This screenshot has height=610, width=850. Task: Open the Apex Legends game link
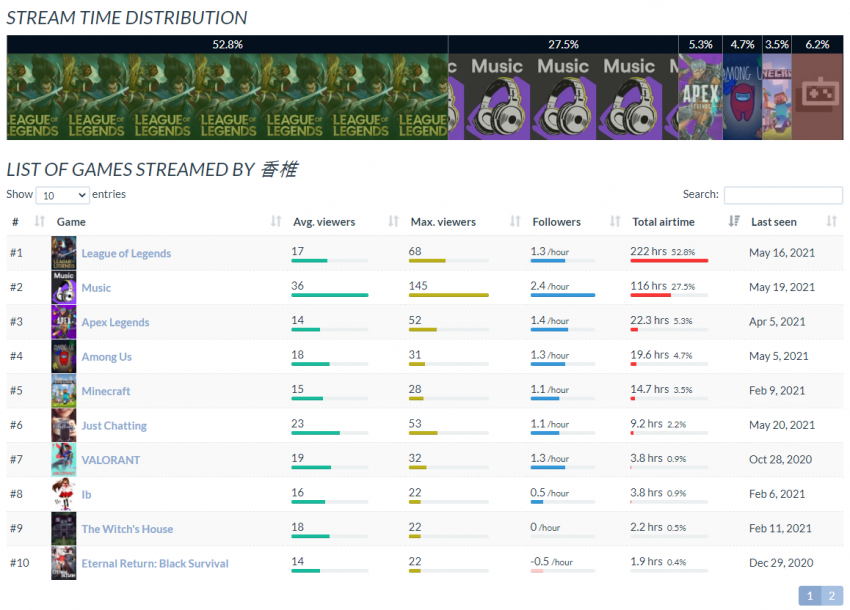(115, 322)
